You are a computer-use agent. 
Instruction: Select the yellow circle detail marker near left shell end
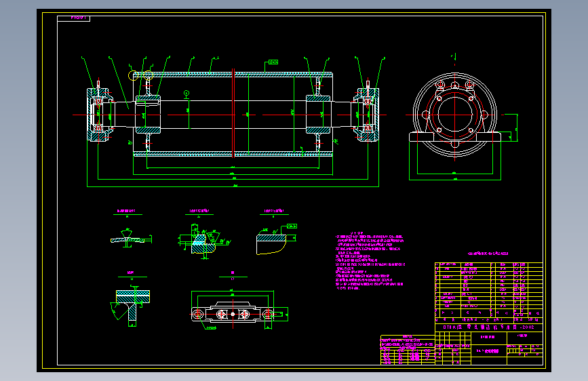coord(133,76)
